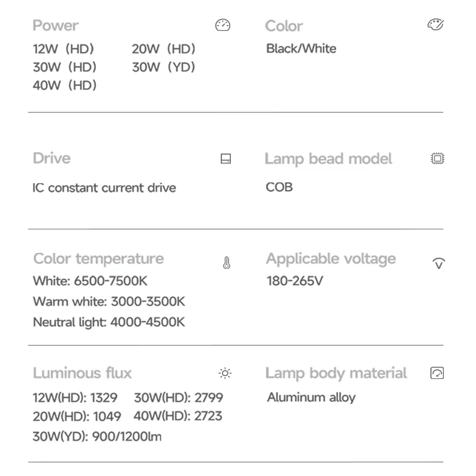This screenshot has width=476, height=476.
Task: Select the 12W (HD) power option
Action: [64, 49]
